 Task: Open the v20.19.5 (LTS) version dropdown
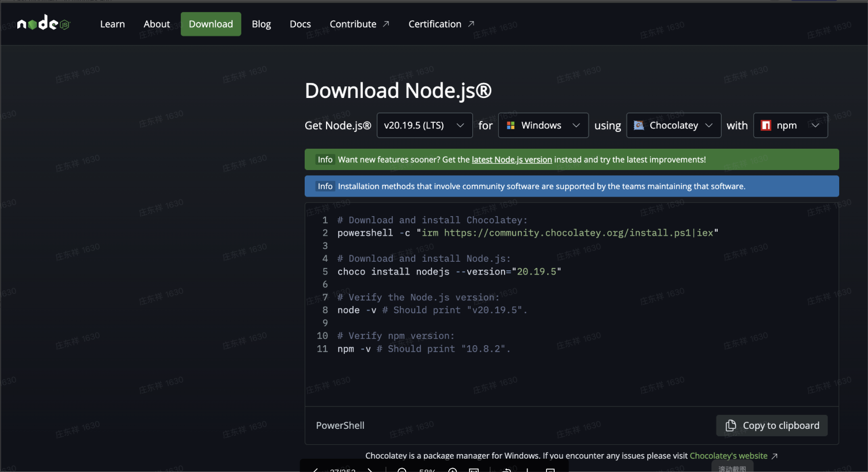click(424, 125)
